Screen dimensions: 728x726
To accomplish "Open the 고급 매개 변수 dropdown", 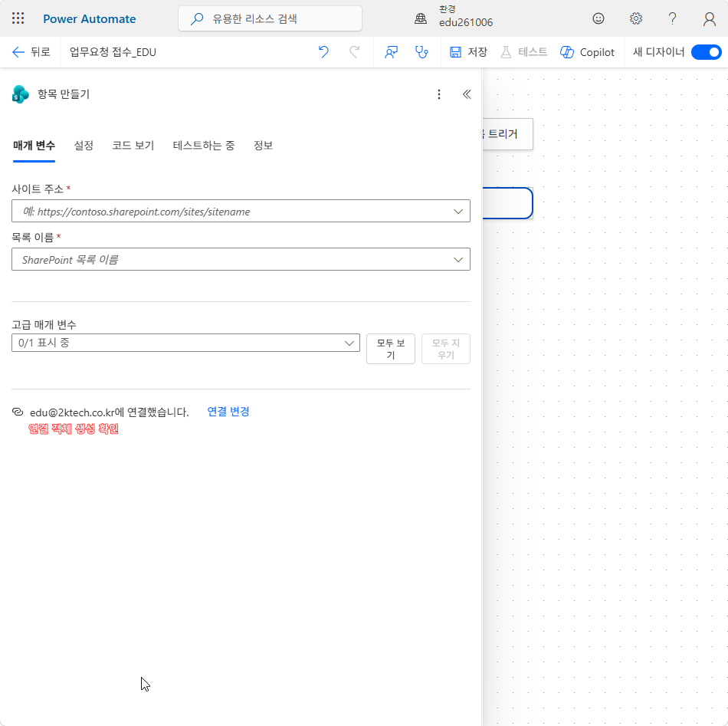I will click(x=185, y=343).
